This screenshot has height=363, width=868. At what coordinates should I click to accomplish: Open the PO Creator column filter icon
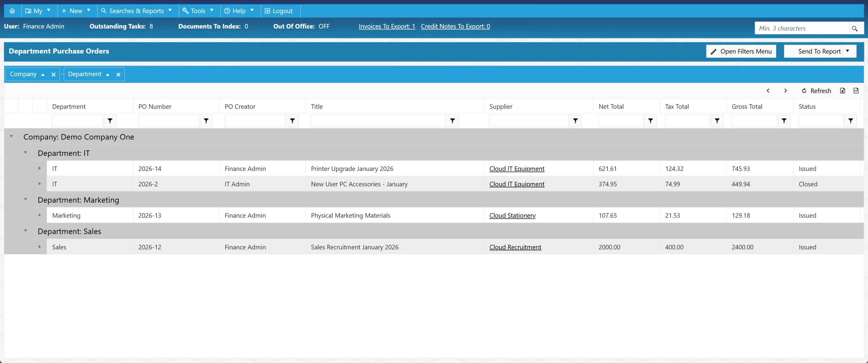tap(292, 121)
